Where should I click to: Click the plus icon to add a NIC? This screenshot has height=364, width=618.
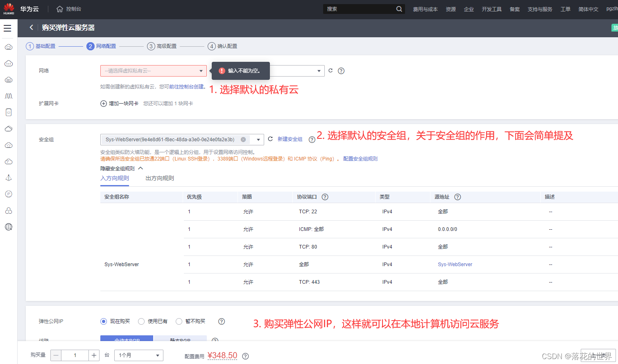click(104, 104)
